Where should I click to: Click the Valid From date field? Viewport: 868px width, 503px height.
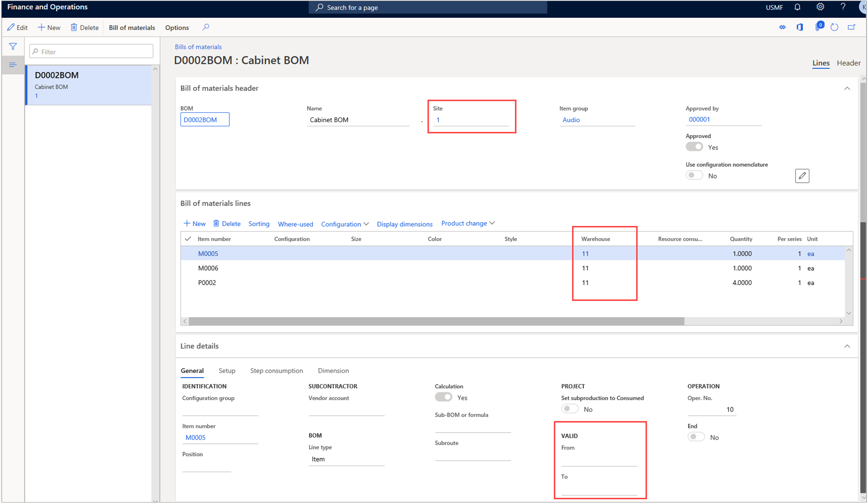[599, 459]
